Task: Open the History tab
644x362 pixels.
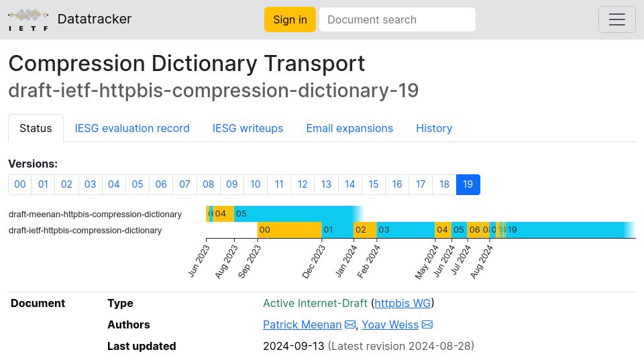Action: [x=434, y=128]
